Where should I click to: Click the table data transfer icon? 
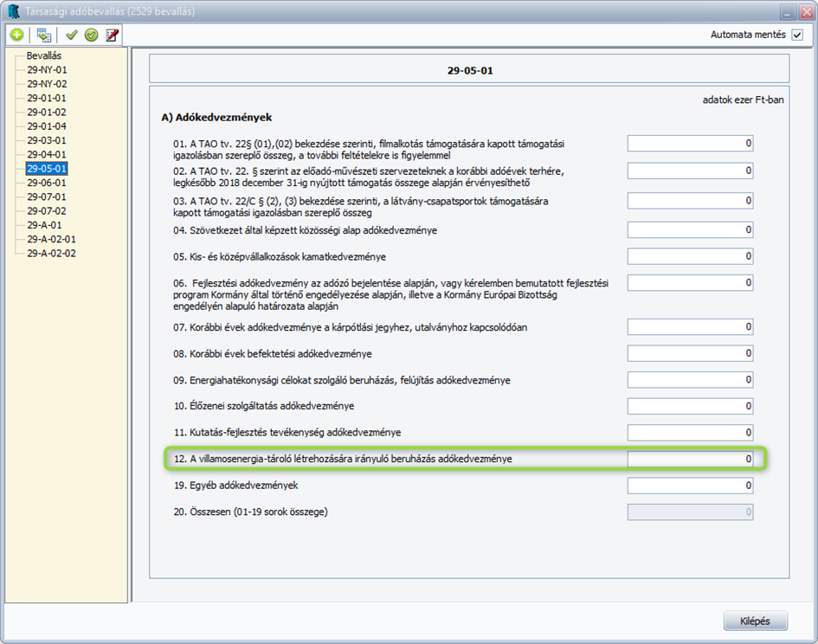(x=44, y=35)
